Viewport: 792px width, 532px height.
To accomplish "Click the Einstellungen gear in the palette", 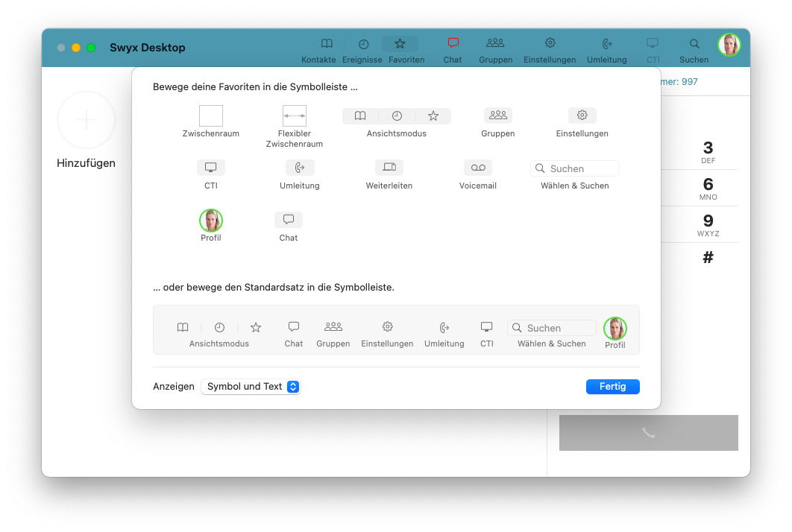I will click(x=582, y=115).
